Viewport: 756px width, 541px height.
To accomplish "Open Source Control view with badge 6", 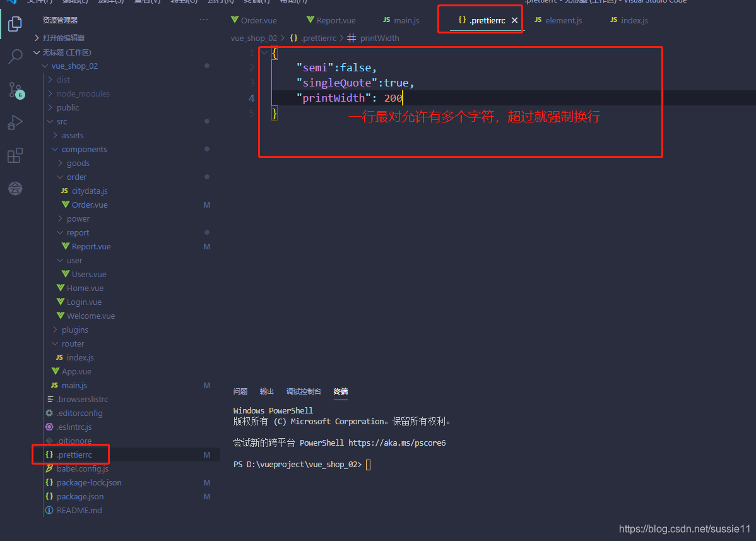I will point(16,90).
